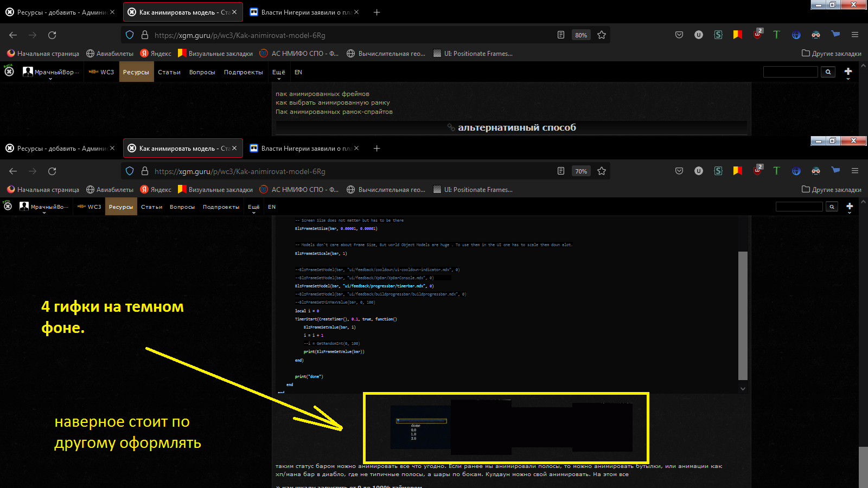Expand the Ещё menu in the upper window

[x=279, y=73]
